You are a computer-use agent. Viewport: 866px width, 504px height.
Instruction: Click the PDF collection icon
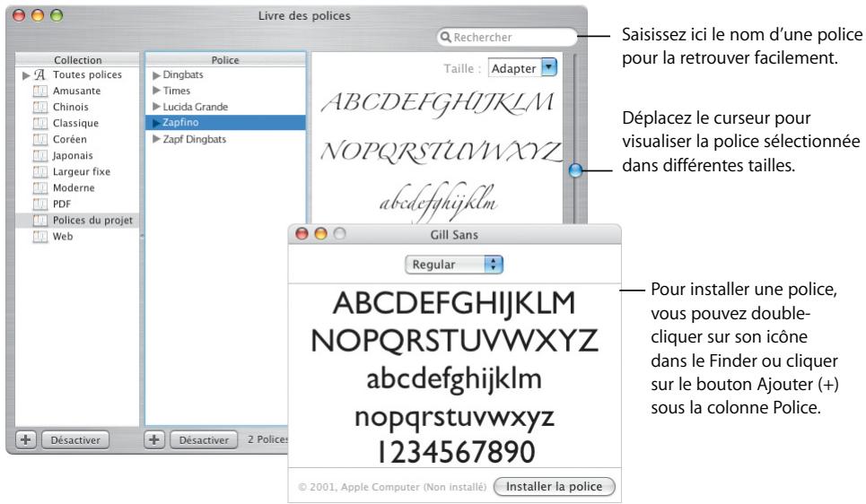[x=39, y=204]
